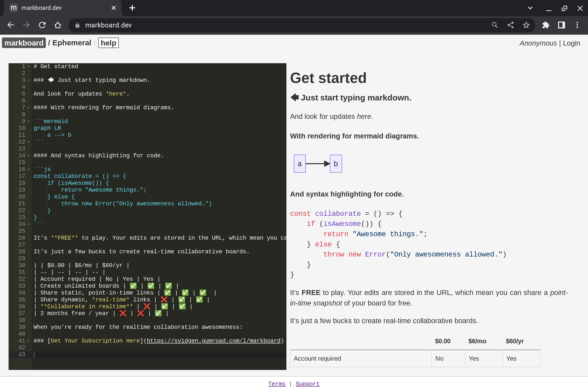
Task: Click the browser forward arrow
Action: pos(26,25)
